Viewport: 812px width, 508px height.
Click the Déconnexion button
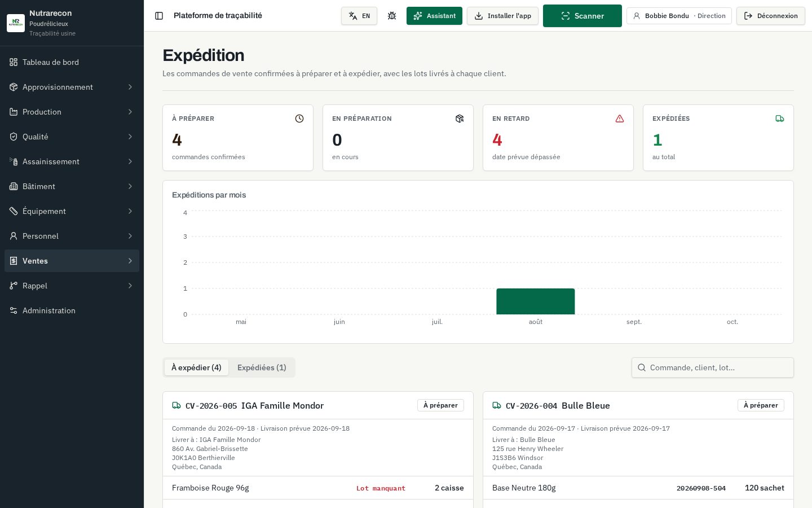pyautogui.click(x=771, y=16)
